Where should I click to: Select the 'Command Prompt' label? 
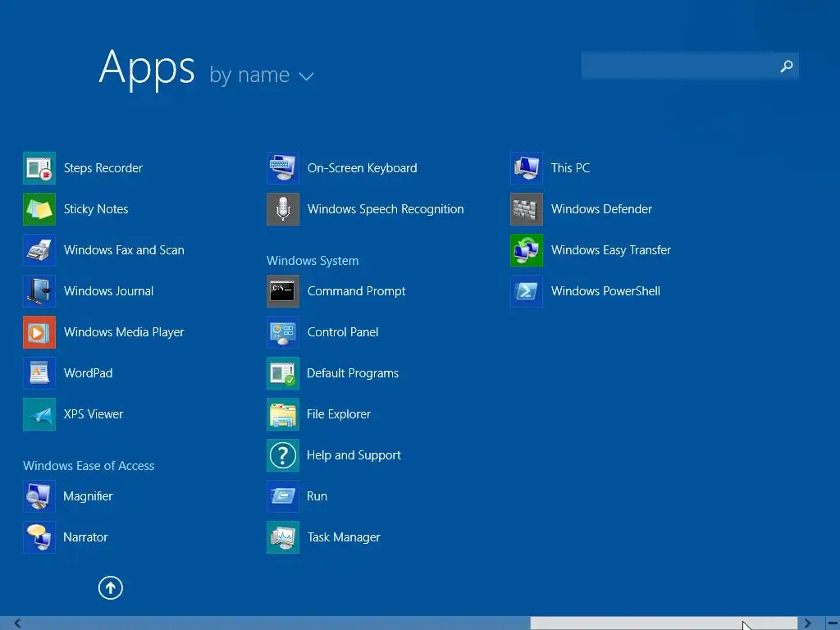pos(356,291)
